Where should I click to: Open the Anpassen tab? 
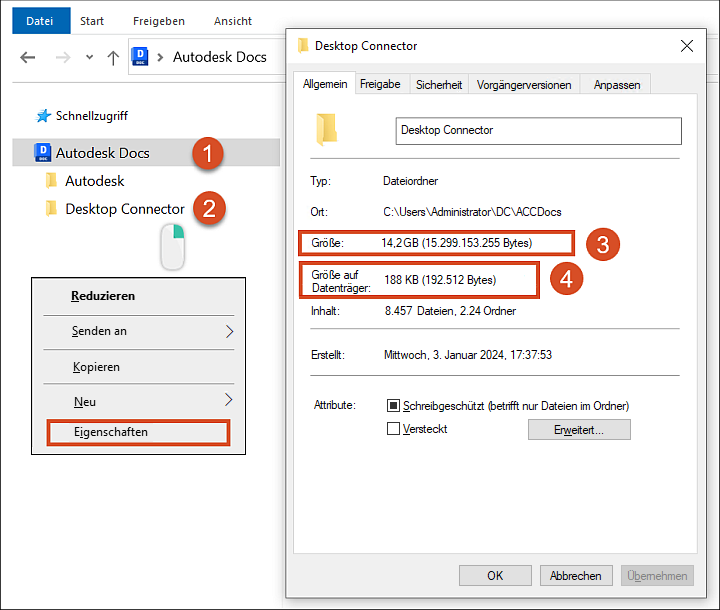click(617, 85)
